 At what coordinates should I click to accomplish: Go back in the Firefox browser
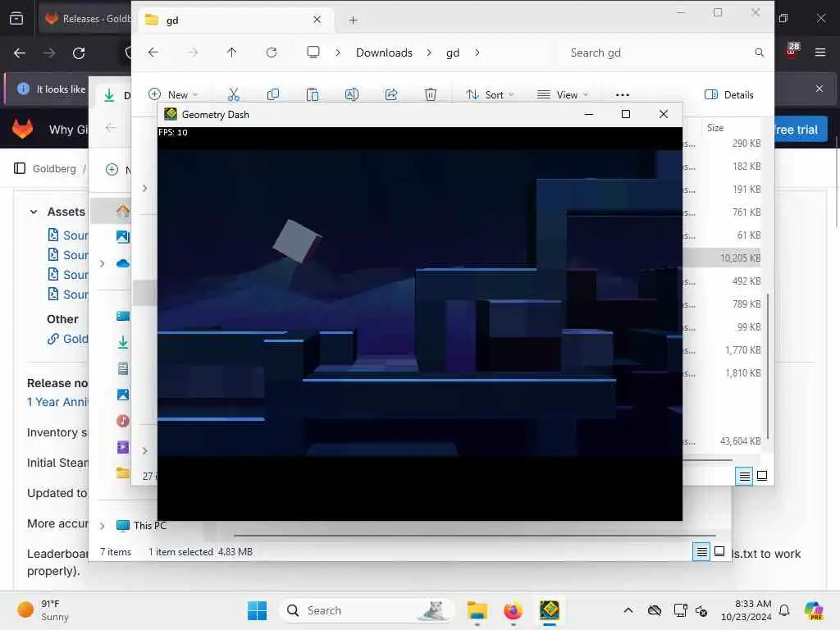(x=20, y=53)
